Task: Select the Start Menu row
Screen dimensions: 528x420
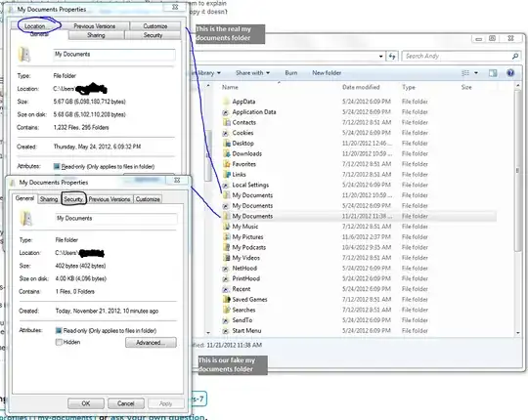Action: pyautogui.click(x=359, y=330)
